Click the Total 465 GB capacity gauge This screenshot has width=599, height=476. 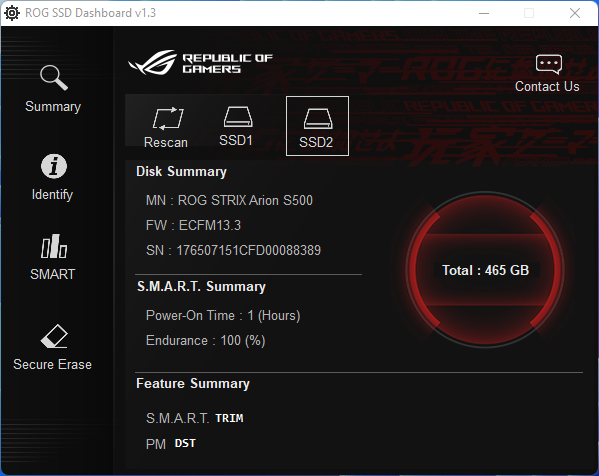coord(485,270)
